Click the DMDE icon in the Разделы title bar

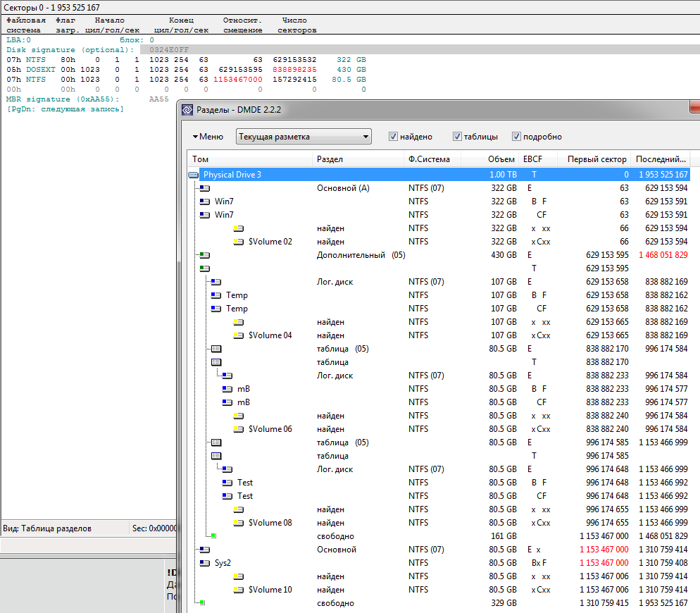pos(187,110)
